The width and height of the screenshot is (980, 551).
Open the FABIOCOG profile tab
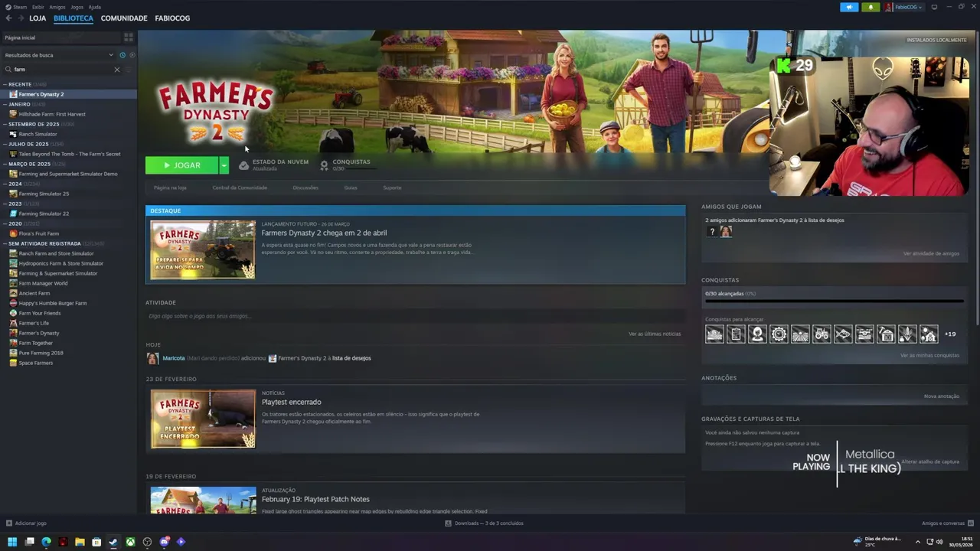click(172, 18)
